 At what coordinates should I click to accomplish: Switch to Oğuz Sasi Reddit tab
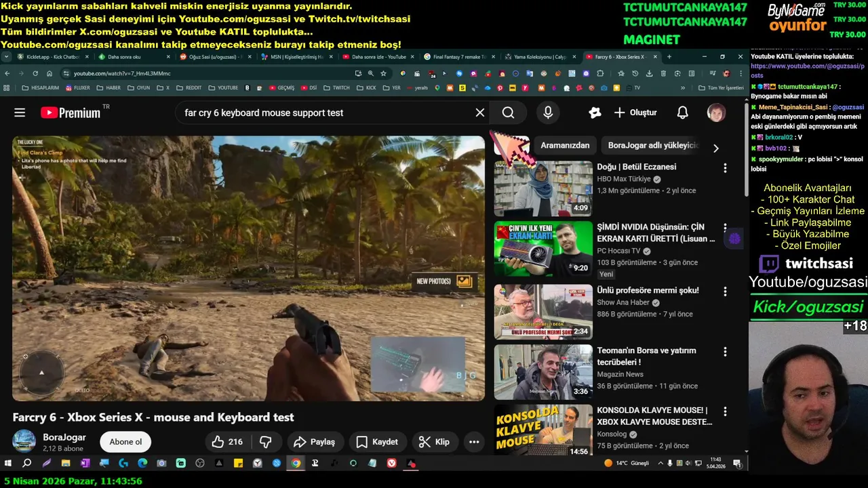pyautogui.click(x=216, y=57)
